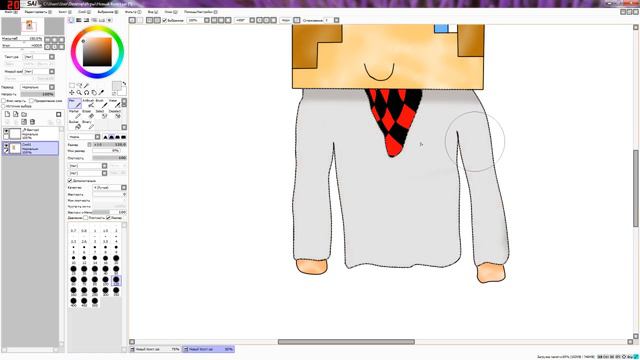Select the Pen brush tool
The image size is (640, 360).
click(x=75, y=103)
